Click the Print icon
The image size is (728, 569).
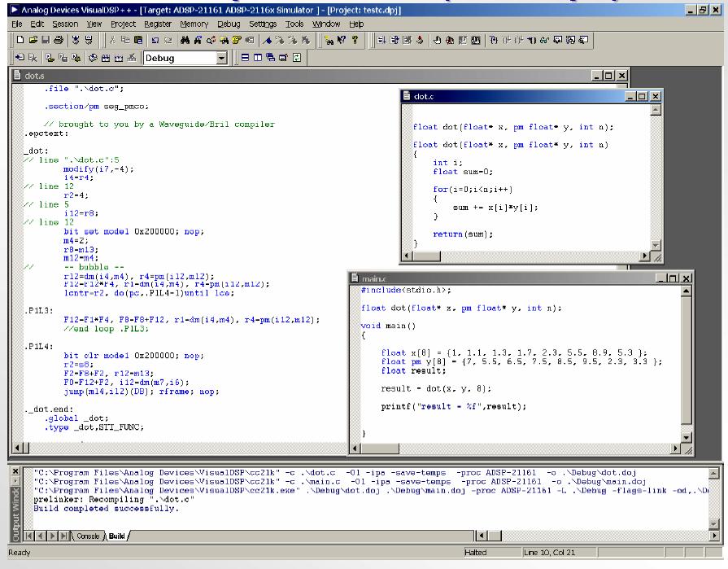tap(59, 40)
